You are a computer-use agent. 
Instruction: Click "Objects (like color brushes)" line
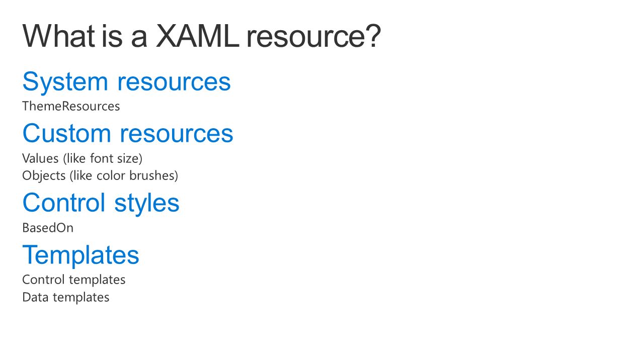click(100, 176)
